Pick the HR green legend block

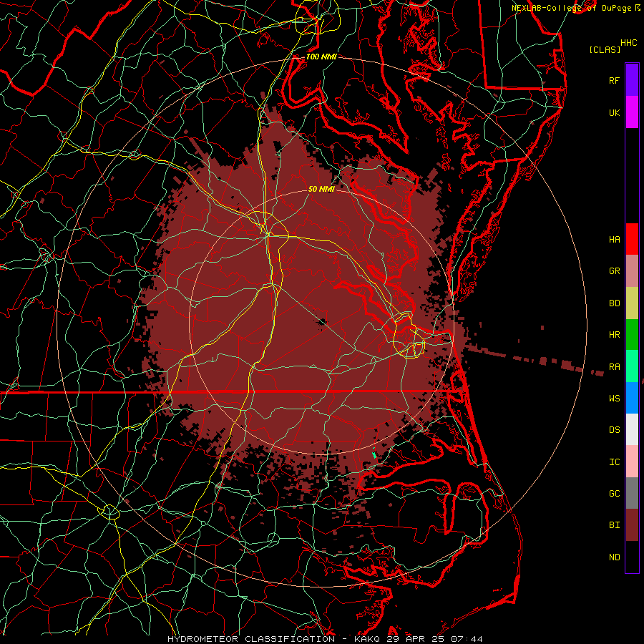[x=632, y=334]
